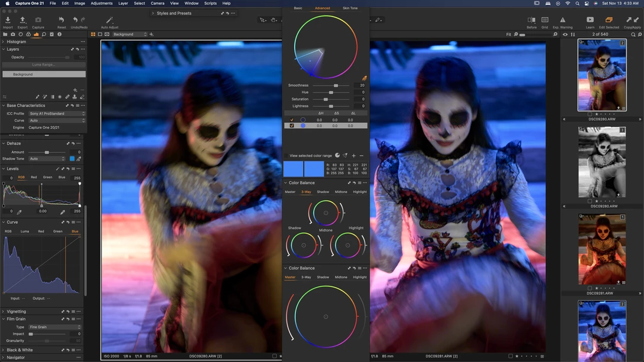Open the Library folder tool tab

coord(5,34)
